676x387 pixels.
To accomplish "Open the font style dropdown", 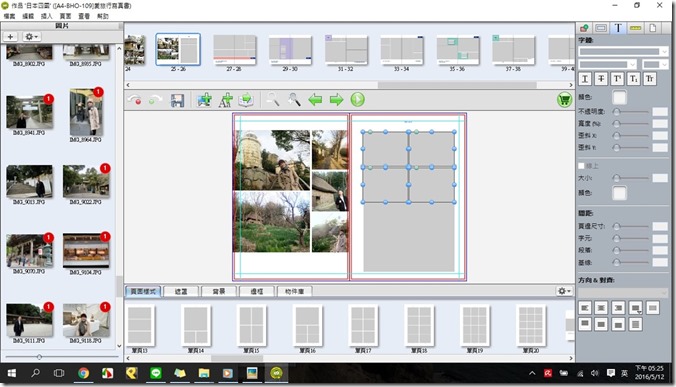I will click(608, 65).
